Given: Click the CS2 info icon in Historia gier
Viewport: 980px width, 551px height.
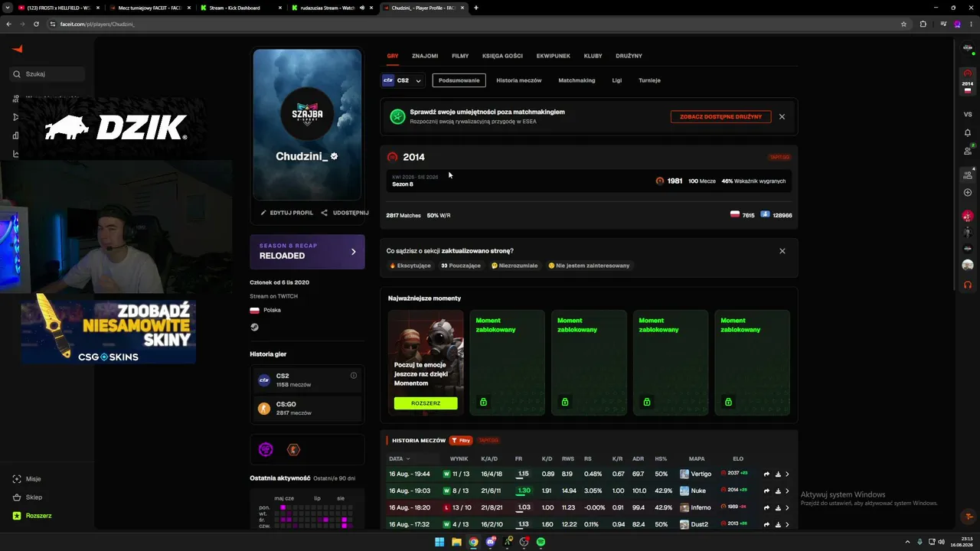Looking at the screenshot, I should click(x=354, y=375).
